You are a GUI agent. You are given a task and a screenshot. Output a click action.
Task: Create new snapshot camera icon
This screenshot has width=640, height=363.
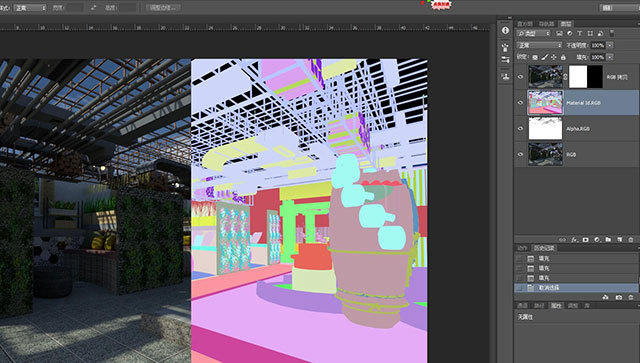(619, 297)
